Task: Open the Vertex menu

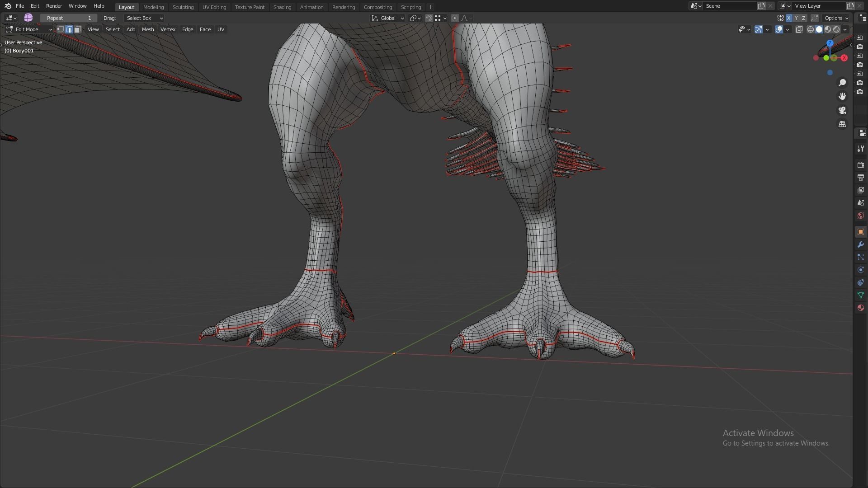Action: coord(168,29)
